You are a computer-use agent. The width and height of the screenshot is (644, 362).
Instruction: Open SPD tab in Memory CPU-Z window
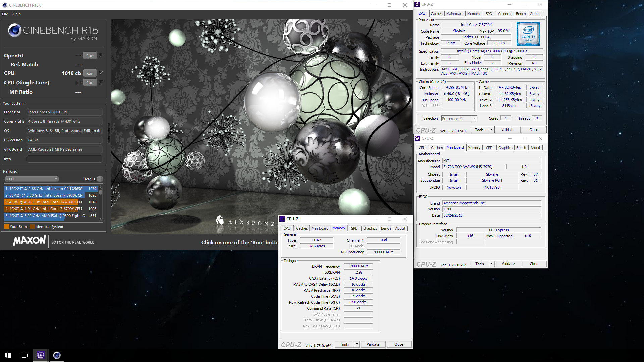click(354, 228)
